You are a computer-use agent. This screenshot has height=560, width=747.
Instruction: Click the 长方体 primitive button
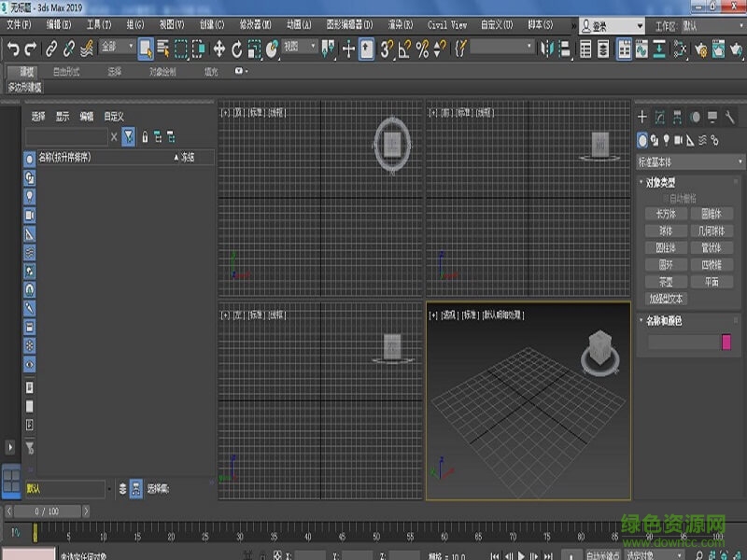tap(666, 214)
